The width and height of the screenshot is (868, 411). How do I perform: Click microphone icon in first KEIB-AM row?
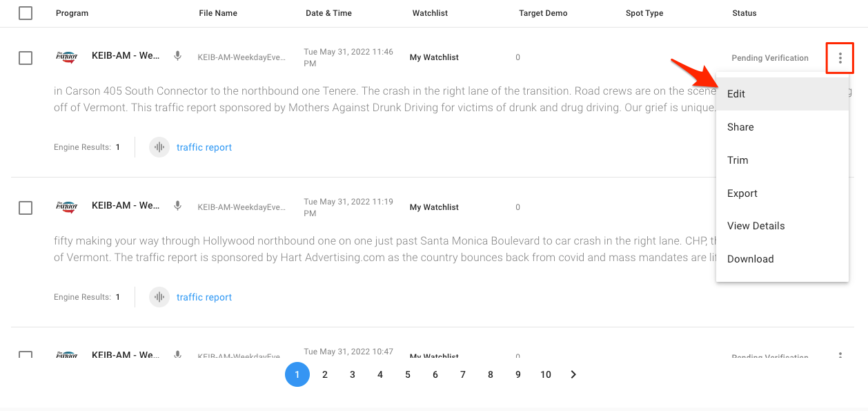click(x=177, y=56)
